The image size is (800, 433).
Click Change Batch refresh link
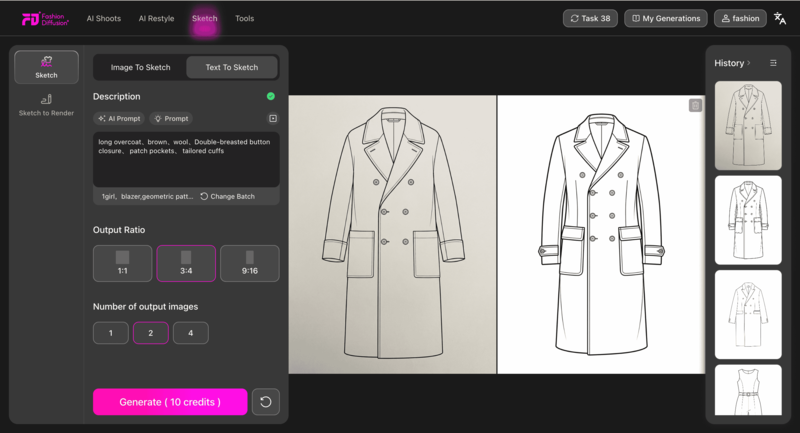(x=228, y=196)
